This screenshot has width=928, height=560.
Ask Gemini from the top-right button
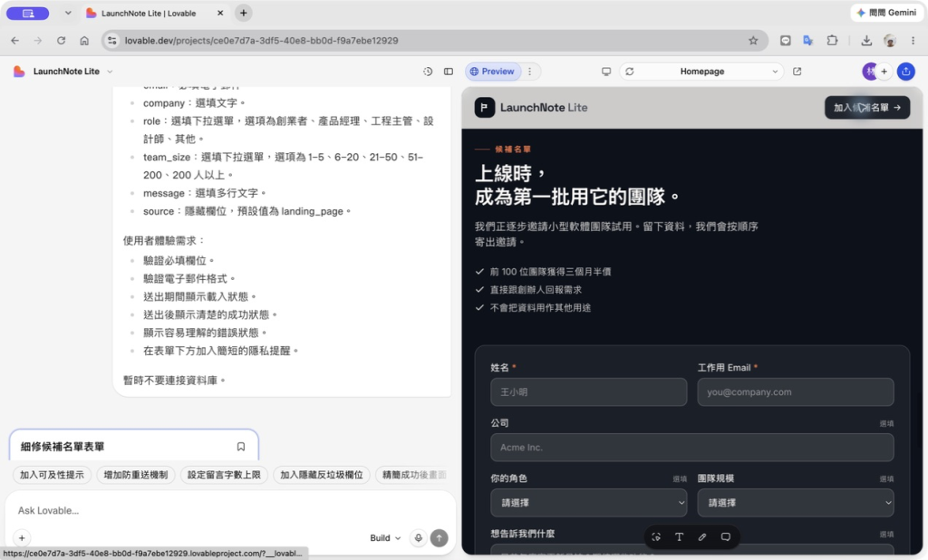[886, 13]
